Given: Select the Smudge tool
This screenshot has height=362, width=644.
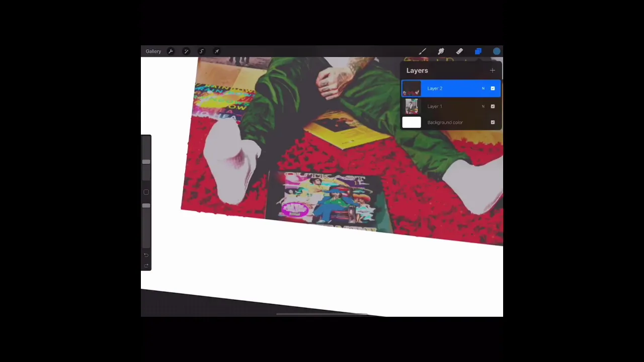Looking at the screenshot, I should click(441, 51).
